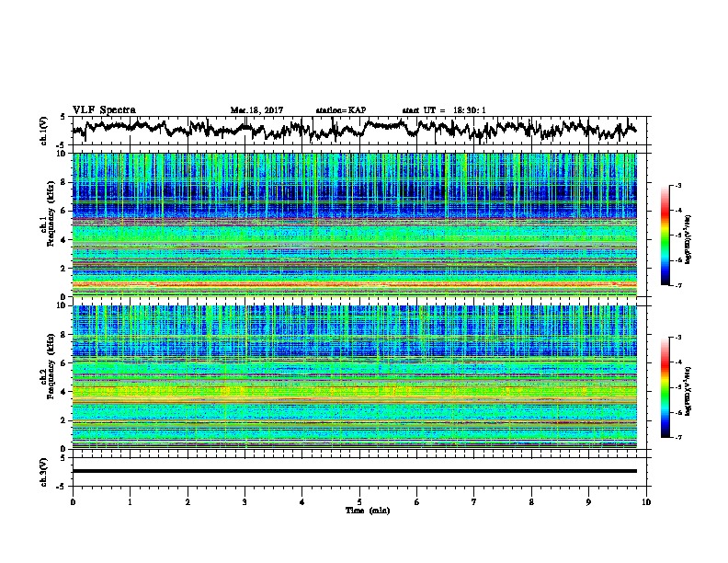Click the "-7" label on ch.1 colorbar
This screenshot has height=563, width=728.
[678, 285]
